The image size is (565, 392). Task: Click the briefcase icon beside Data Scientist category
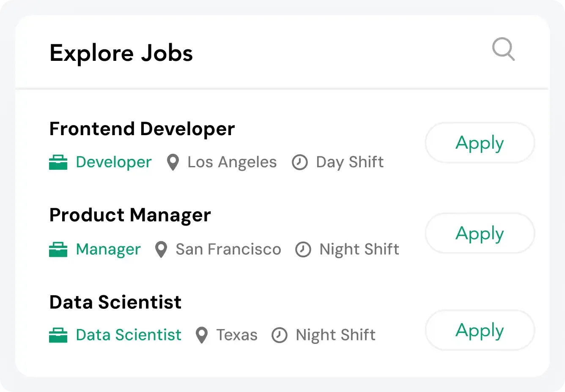(58, 335)
